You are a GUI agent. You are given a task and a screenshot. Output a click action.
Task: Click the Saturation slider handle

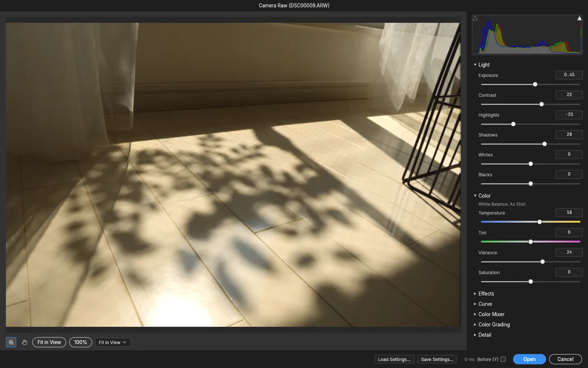(531, 282)
